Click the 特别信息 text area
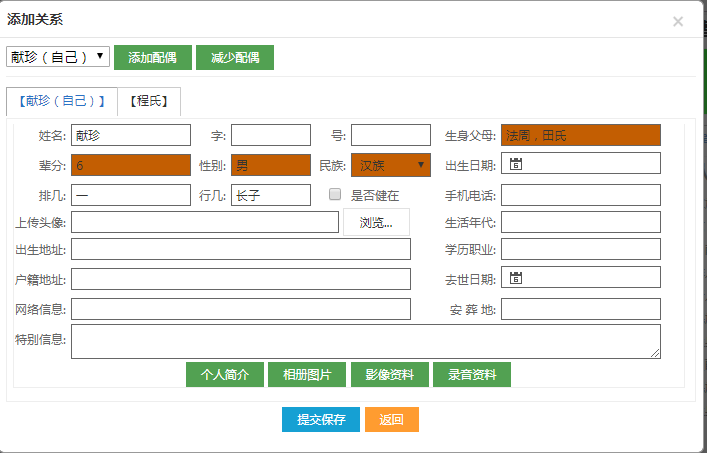 click(365, 341)
